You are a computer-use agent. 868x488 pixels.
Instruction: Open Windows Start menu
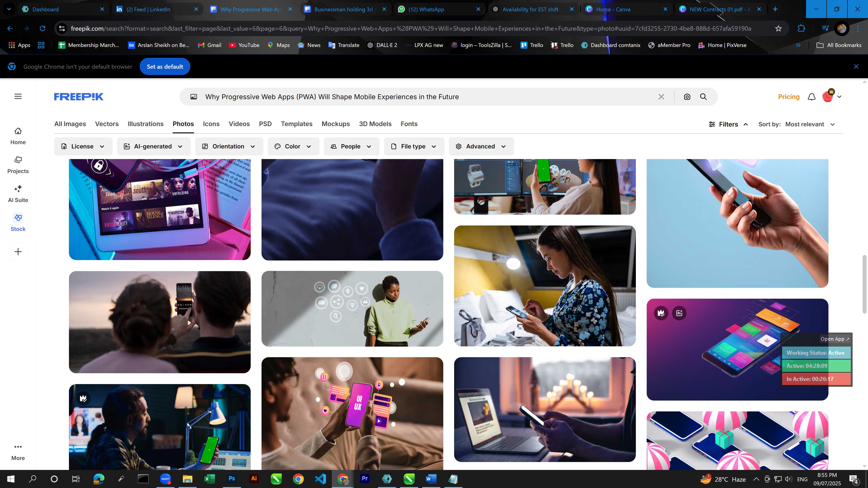pos(11,479)
